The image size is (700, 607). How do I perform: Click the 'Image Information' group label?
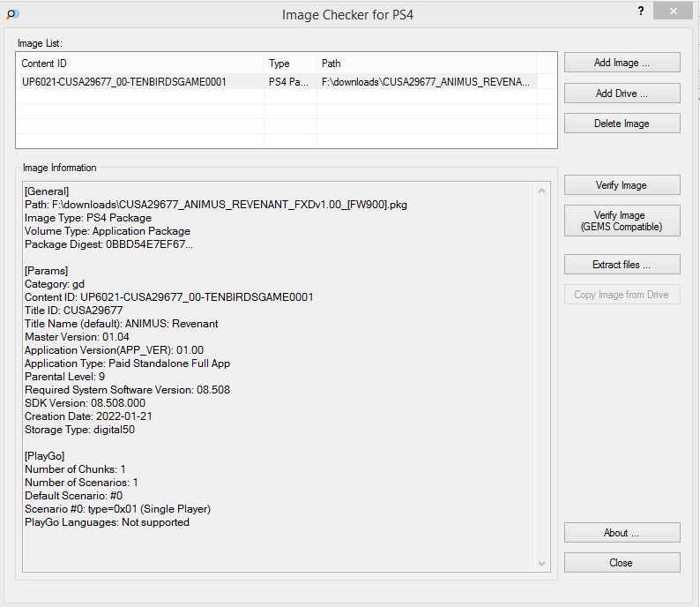click(x=59, y=168)
